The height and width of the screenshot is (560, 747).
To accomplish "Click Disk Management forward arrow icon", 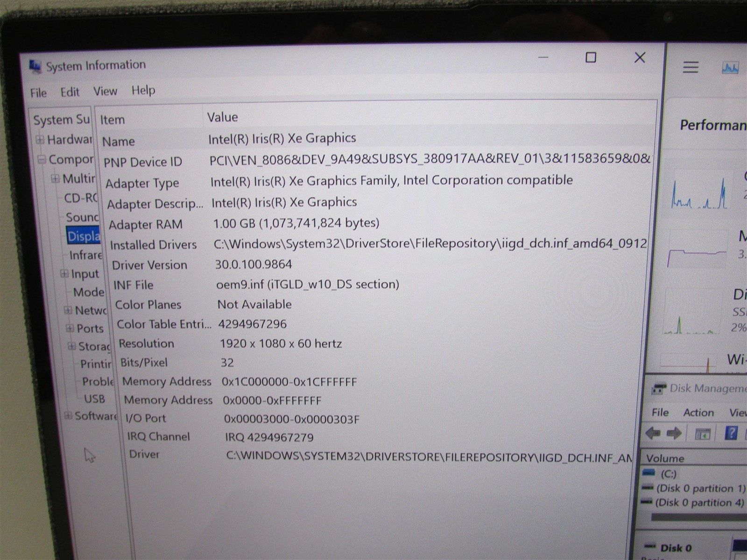I will (x=674, y=434).
